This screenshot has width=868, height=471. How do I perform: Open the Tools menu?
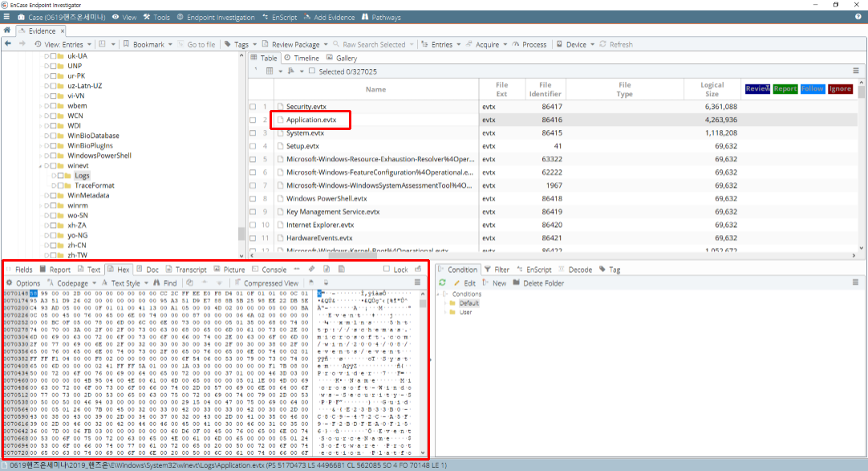(x=156, y=17)
